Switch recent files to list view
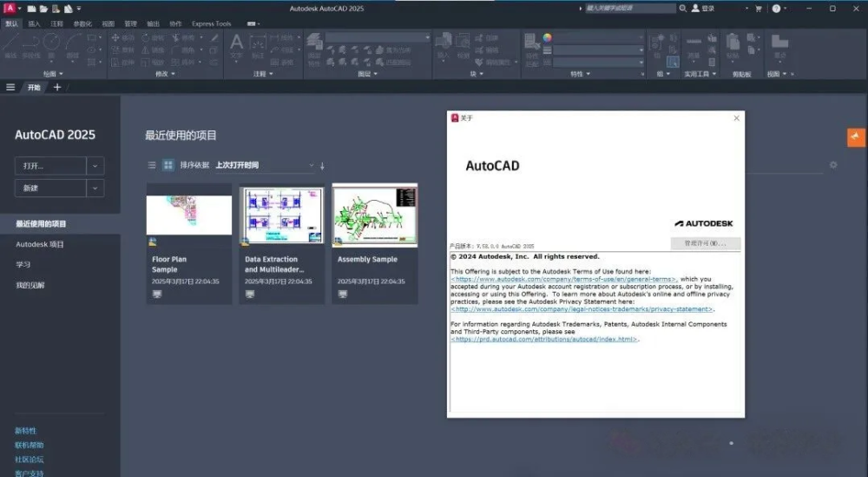The width and height of the screenshot is (868, 477). click(x=152, y=165)
